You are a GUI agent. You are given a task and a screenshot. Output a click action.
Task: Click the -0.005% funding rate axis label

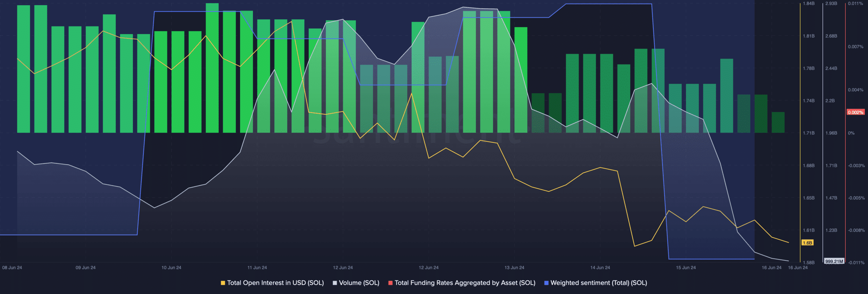[856, 198]
